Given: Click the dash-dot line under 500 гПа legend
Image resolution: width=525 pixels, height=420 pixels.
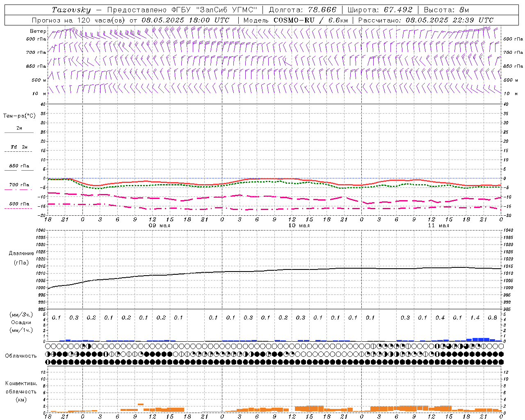Looking at the screenshot, I should (18, 209).
